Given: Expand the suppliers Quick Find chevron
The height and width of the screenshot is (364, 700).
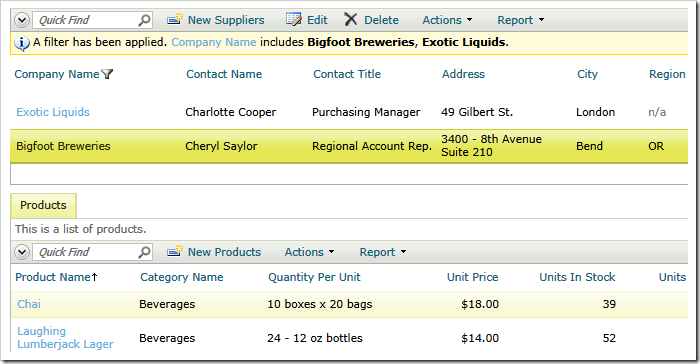Looking at the screenshot, I should 22,20.
